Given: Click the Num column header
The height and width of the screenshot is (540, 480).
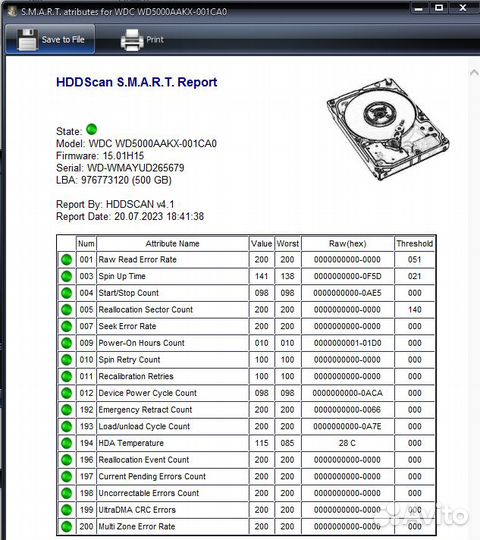Looking at the screenshot, I should click(86, 244).
